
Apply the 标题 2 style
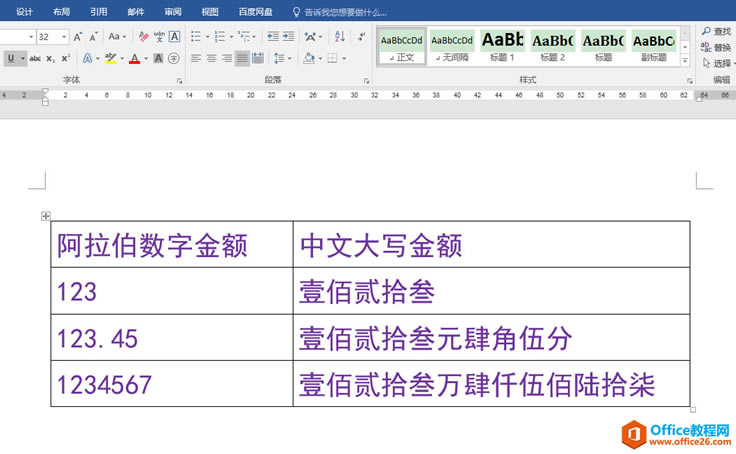click(x=552, y=46)
